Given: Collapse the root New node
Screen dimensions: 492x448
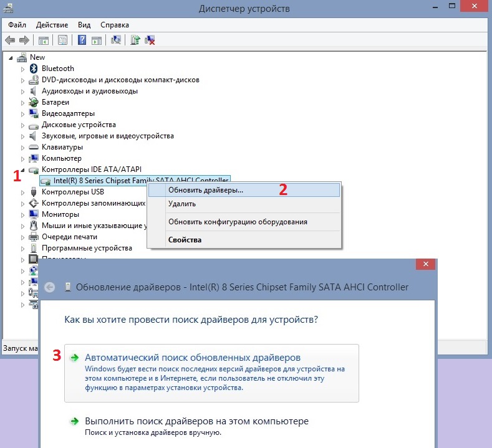Looking at the screenshot, I should tap(11, 58).
